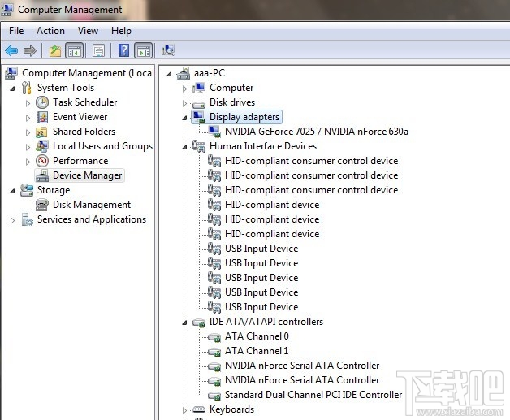Collapse the System Tools node
Screen dimensions: 510x420
[x=12, y=89]
